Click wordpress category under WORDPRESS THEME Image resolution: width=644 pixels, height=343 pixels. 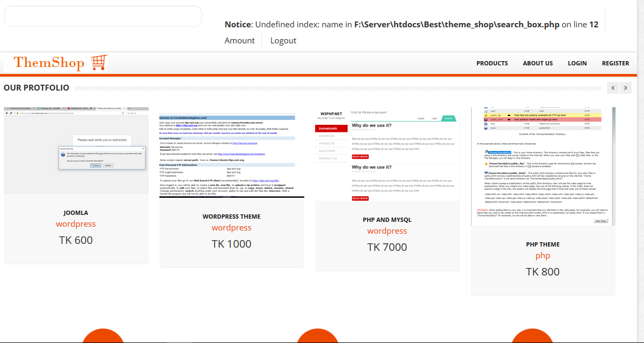coord(231,228)
